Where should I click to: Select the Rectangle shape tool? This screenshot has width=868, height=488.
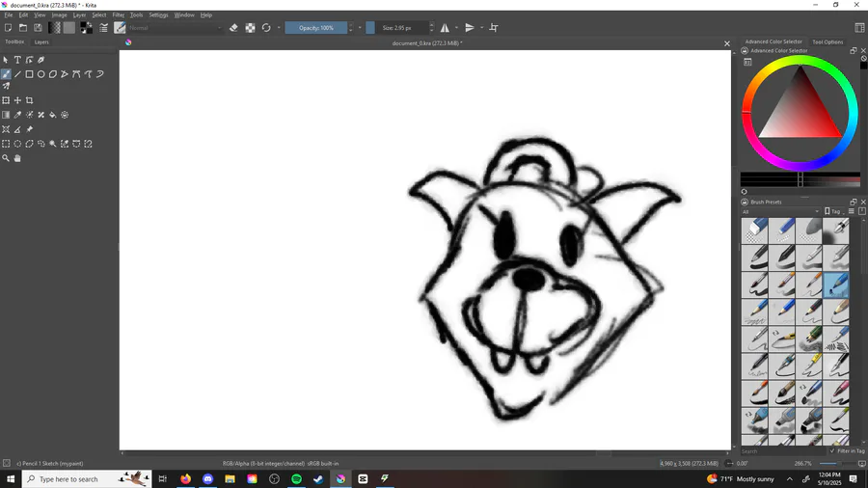pos(29,74)
